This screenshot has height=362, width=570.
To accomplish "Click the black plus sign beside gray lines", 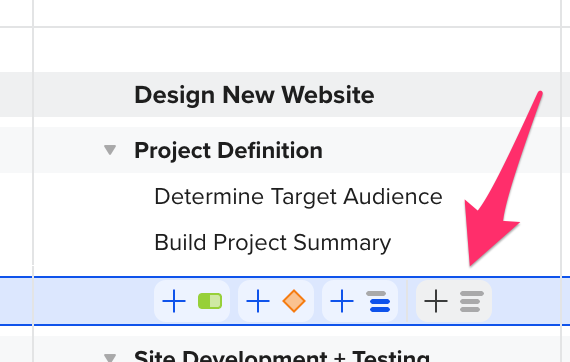I will tap(435, 301).
